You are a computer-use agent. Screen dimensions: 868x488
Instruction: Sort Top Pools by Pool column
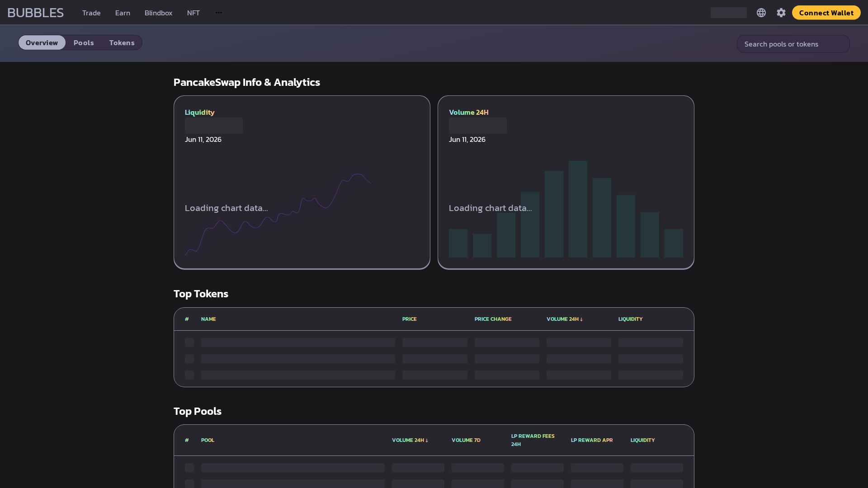pos(208,440)
